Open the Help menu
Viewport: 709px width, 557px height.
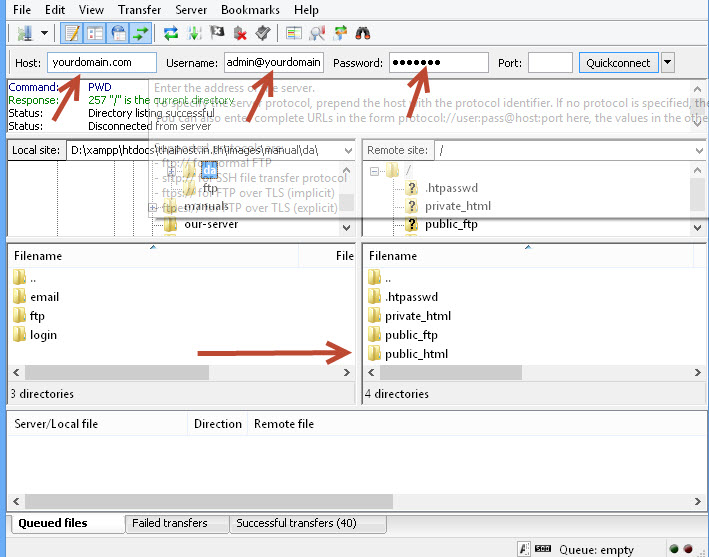306,9
